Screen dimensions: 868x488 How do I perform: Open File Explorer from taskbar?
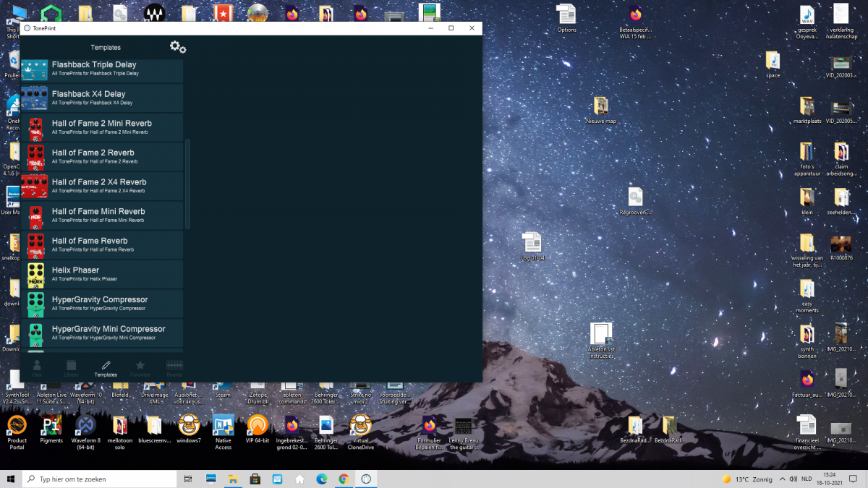[234, 479]
